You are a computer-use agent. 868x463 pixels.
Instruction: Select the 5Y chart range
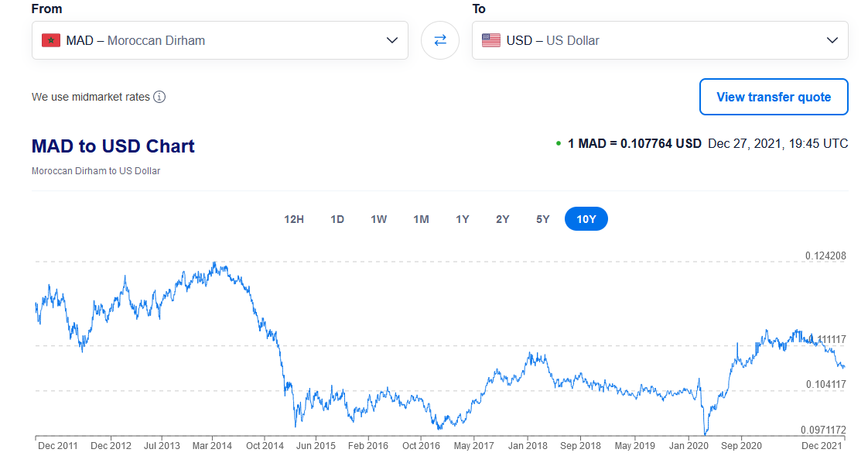click(x=543, y=219)
